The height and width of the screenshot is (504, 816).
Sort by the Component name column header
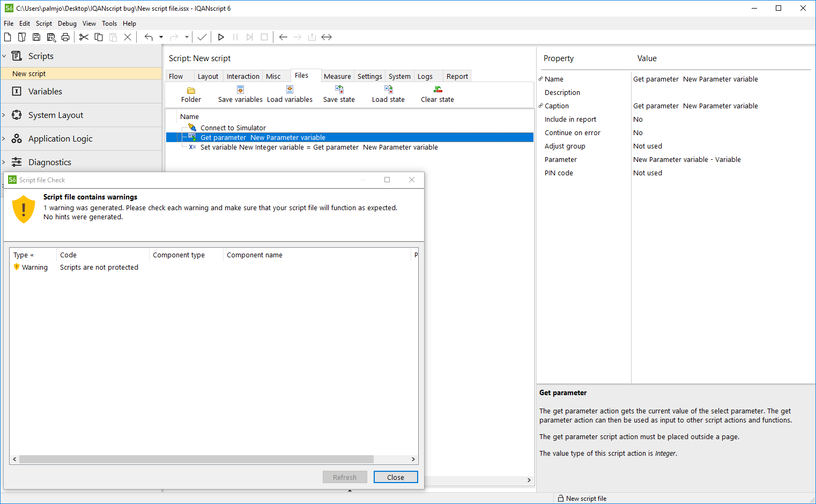pos(317,255)
